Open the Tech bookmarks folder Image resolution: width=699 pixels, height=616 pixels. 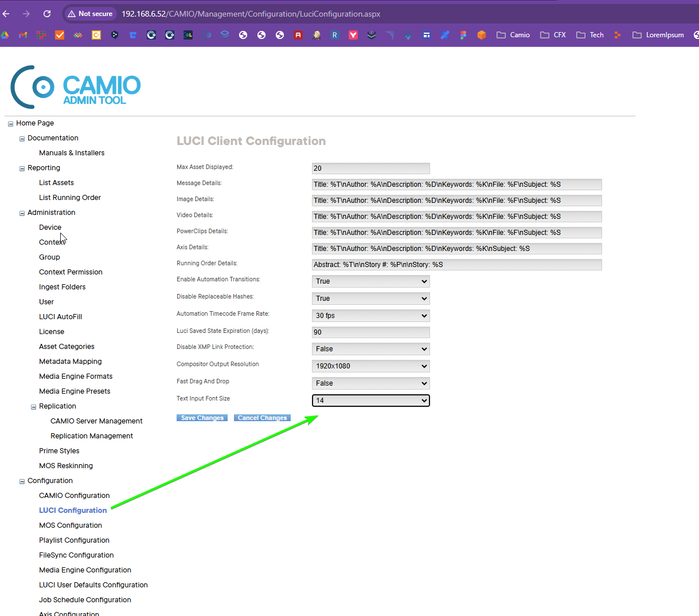pos(590,35)
